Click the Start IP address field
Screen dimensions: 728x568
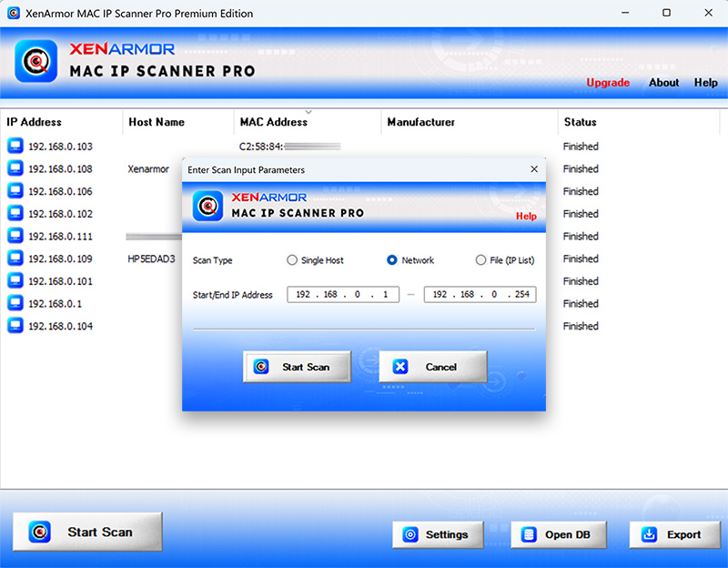coord(343,294)
